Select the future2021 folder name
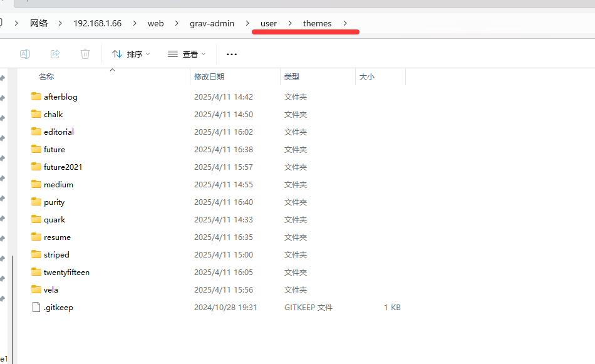595x364 pixels. pyautogui.click(x=63, y=167)
